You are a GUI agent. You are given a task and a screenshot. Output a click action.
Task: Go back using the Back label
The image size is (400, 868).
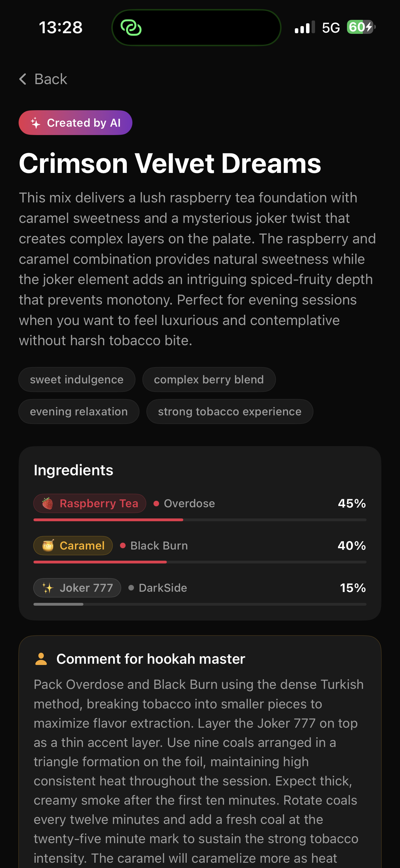point(51,79)
